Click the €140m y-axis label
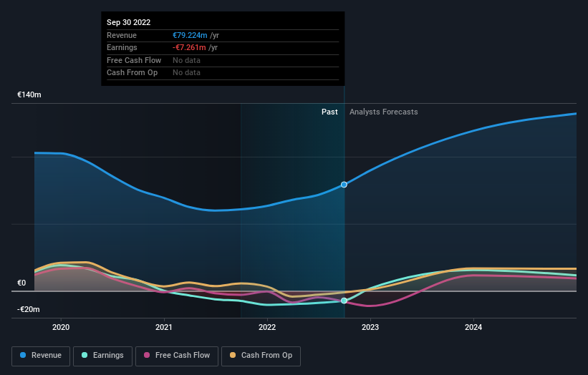This screenshot has height=375, width=588. 29,94
